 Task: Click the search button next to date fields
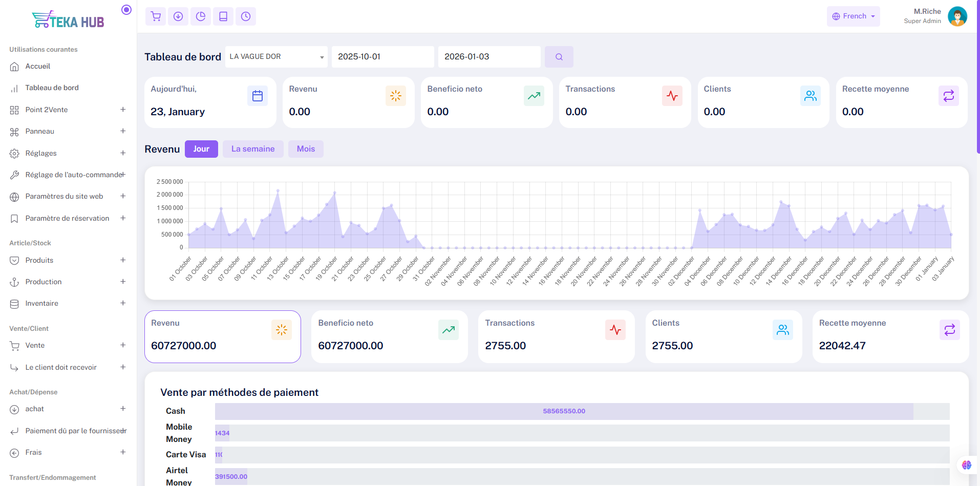559,57
